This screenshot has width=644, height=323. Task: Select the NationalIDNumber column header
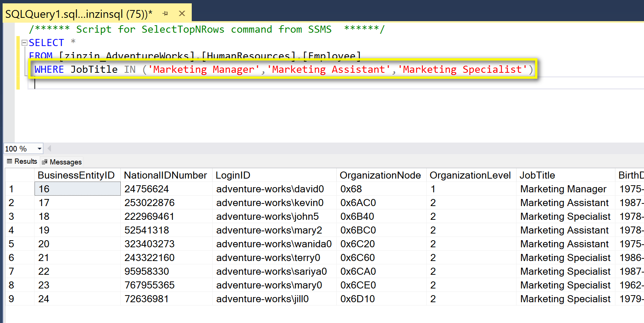166,175
